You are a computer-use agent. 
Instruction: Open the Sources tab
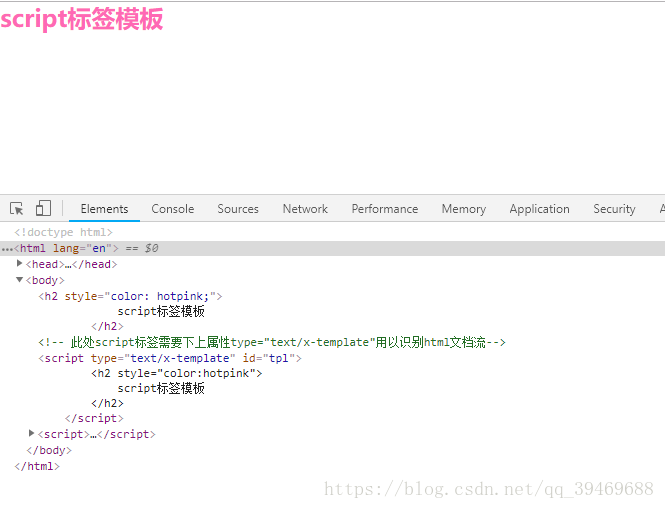(238, 209)
